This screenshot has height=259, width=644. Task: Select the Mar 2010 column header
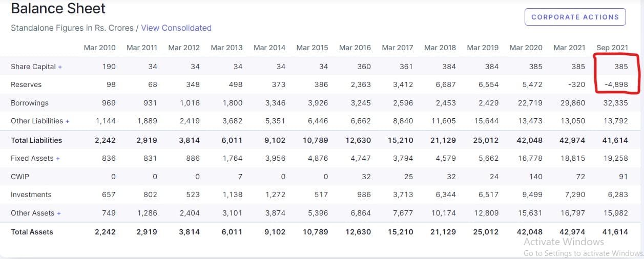click(x=100, y=48)
